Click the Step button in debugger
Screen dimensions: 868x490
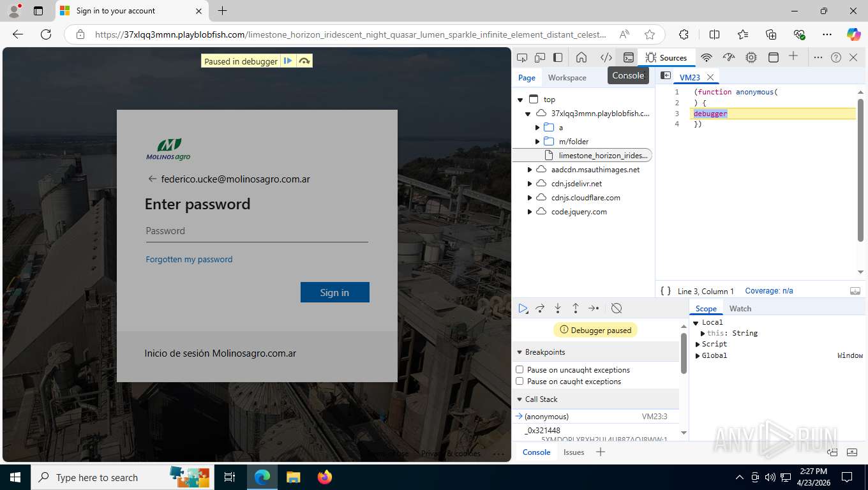tap(594, 308)
